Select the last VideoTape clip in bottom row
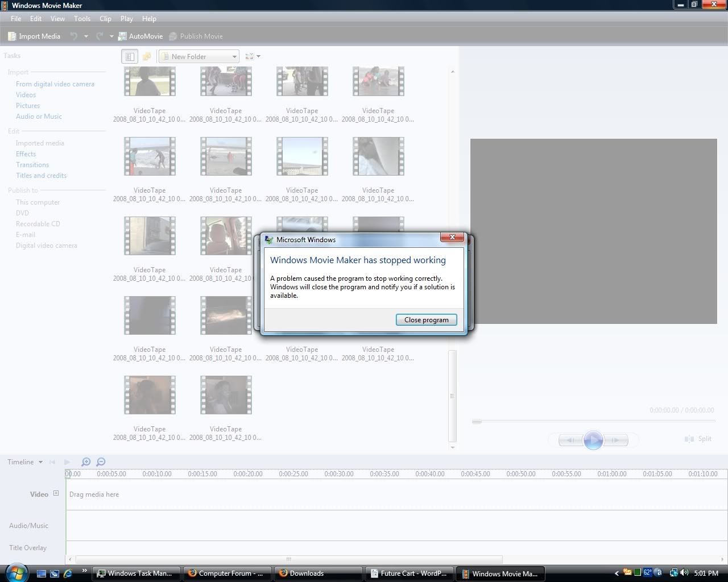This screenshot has height=582, width=728. point(226,395)
